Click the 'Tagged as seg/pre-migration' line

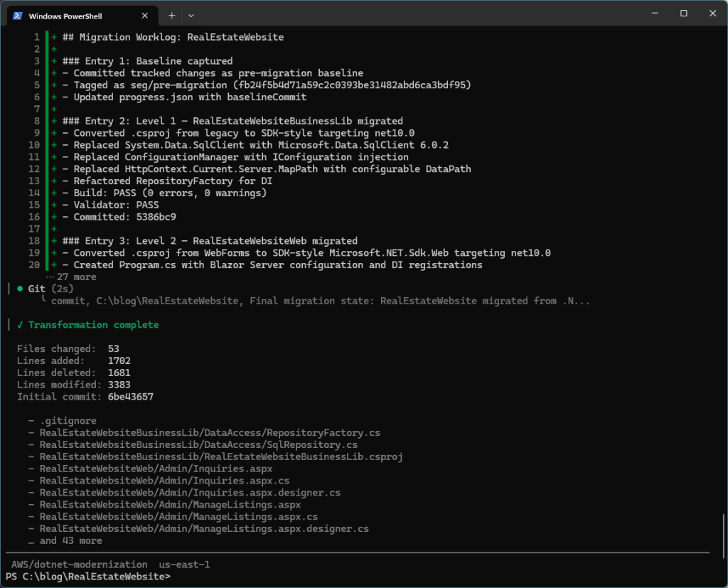(x=267, y=85)
